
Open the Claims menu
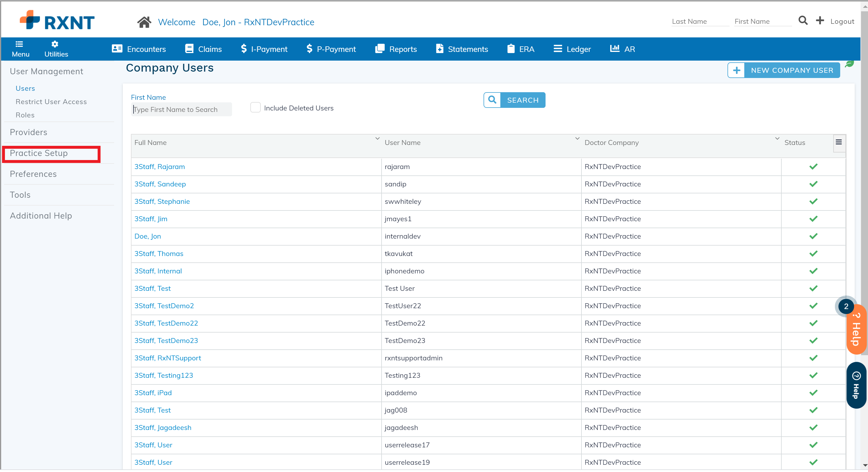pos(203,49)
